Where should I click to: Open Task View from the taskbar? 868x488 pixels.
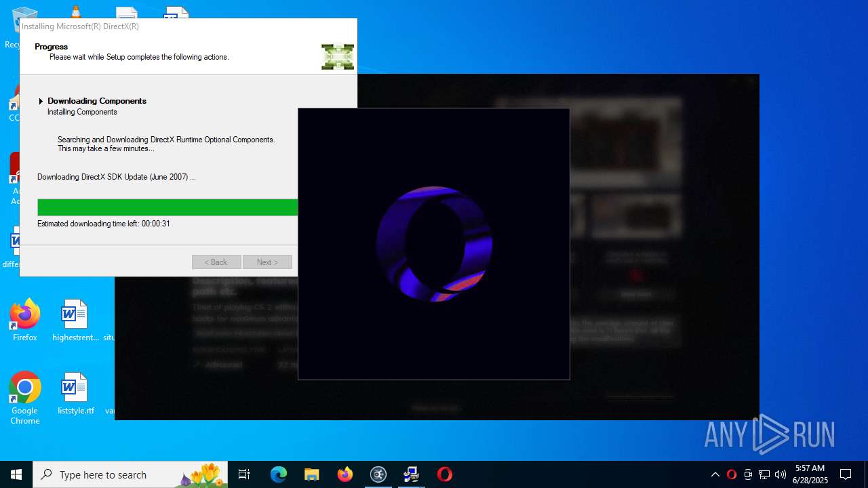(244, 474)
